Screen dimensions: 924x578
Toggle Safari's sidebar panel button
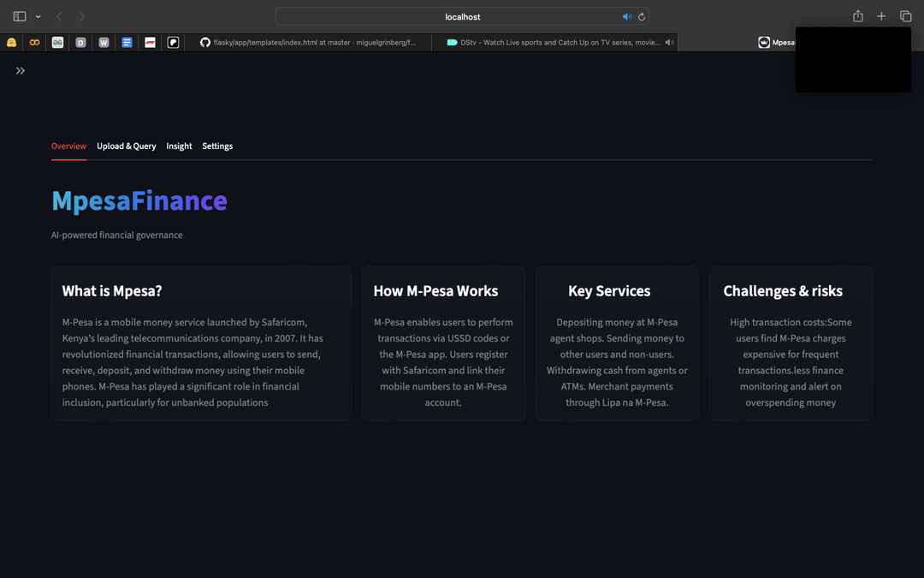[20, 16]
